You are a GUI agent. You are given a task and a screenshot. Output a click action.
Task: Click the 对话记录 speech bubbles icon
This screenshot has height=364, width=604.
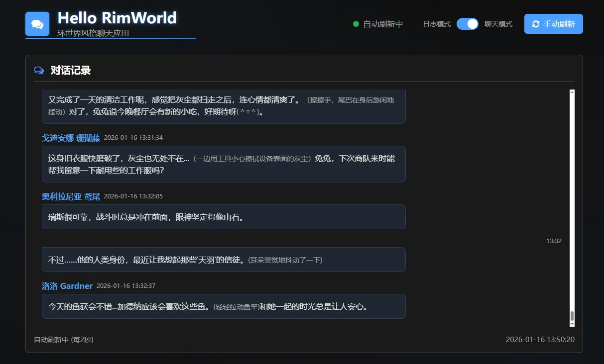pos(39,71)
